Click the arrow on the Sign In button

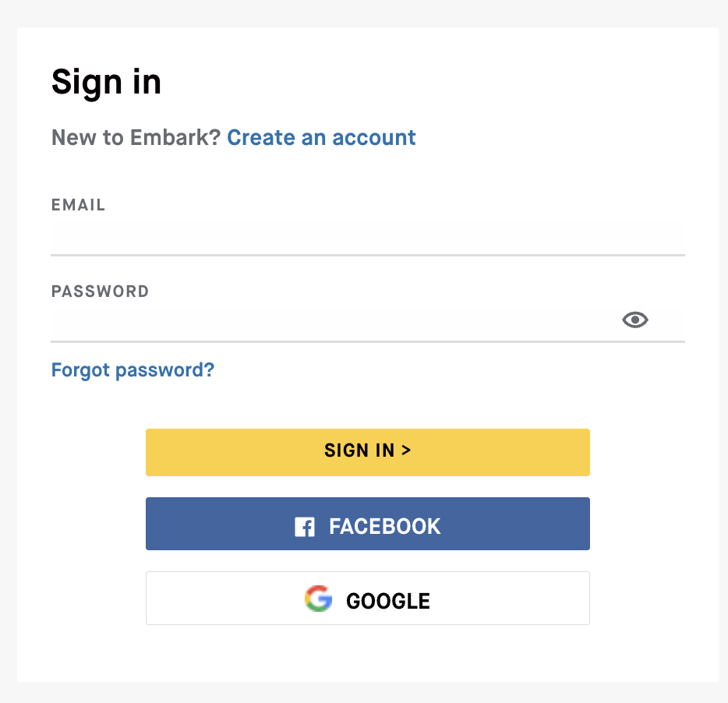pyautogui.click(x=406, y=450)
